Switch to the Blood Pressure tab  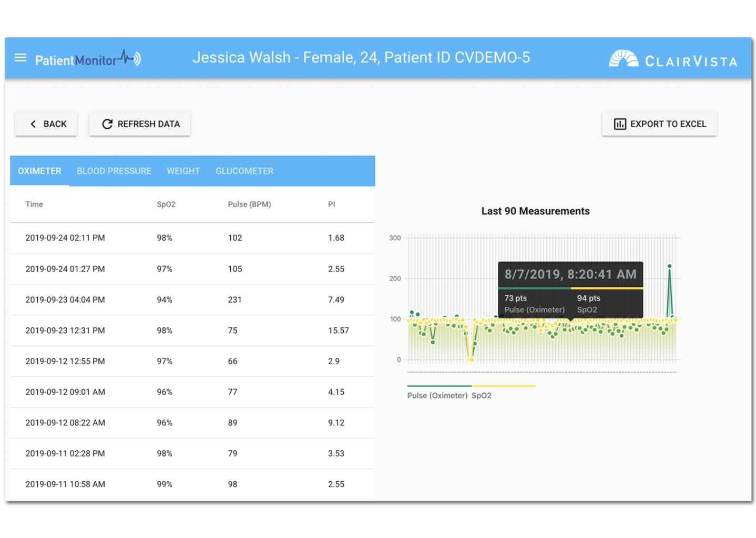point(114,171)
